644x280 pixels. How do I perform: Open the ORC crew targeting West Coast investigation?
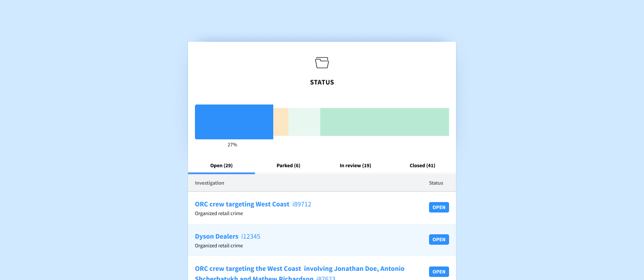(x=242, y=204)
